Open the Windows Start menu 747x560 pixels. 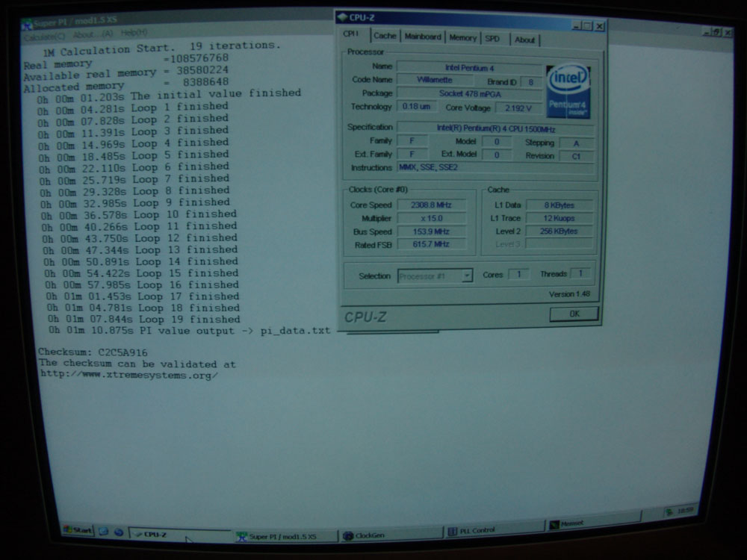pyautogui.click(x=78, y=530)
